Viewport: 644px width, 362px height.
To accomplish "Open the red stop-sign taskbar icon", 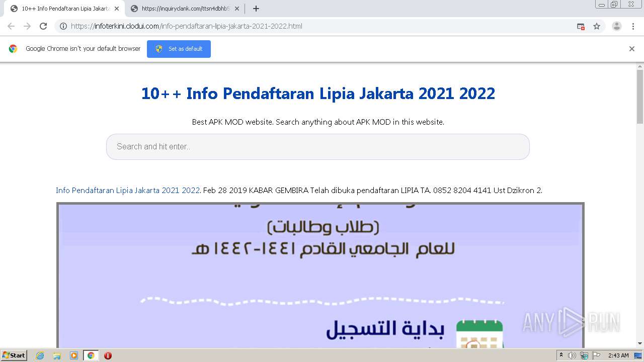I will pyautogui.click(x=108, y=355).
